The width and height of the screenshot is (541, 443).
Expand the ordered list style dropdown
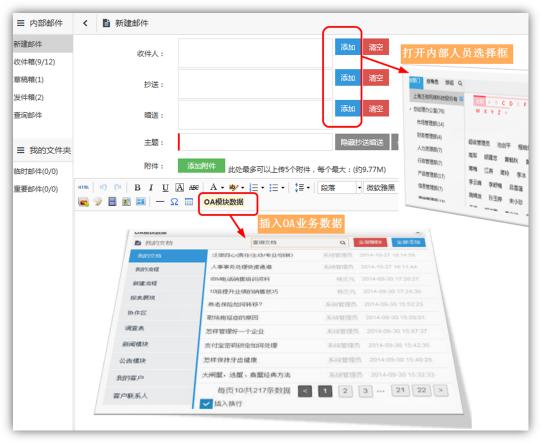pos(263,188)
